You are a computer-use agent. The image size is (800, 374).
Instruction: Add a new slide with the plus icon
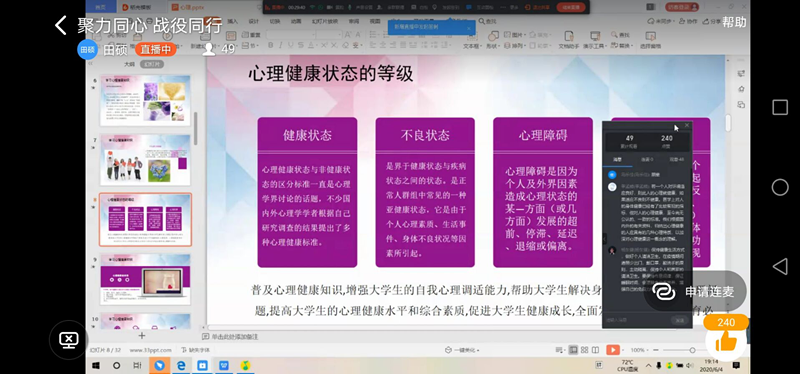click(x=142, y=336)
